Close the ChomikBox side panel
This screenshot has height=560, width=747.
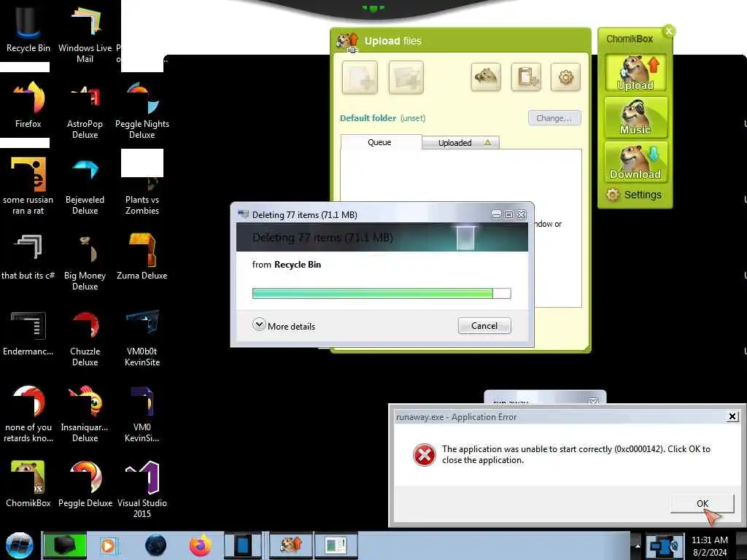pos(669,31)
